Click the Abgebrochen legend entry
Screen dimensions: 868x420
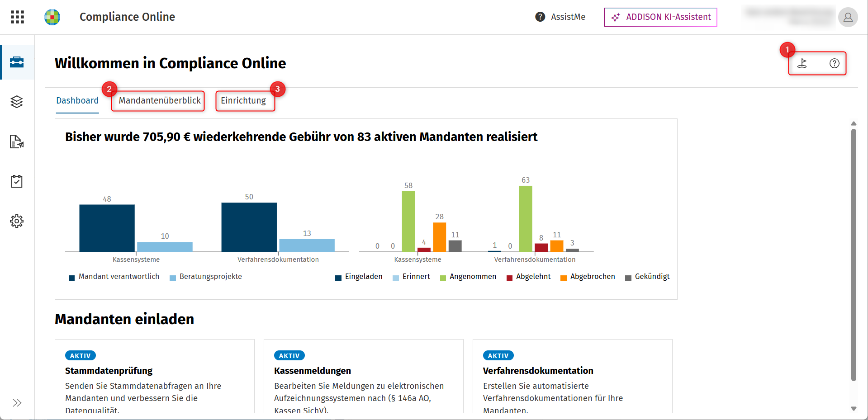(x=588, y=277)
